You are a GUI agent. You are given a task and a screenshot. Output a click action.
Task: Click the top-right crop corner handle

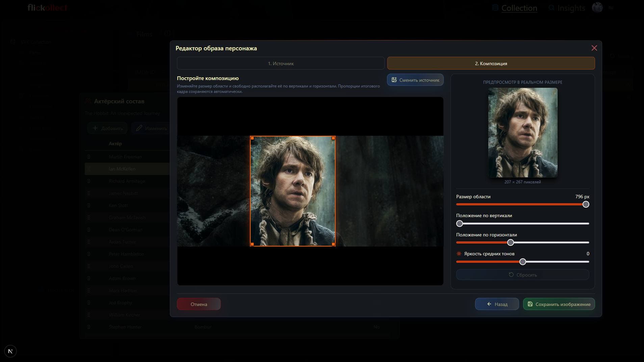point(333,138)
